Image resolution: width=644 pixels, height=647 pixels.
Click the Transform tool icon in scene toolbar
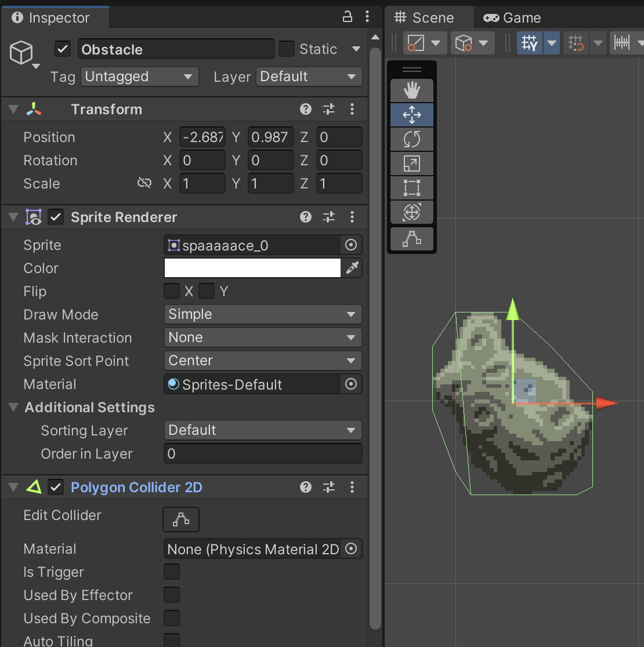pos(411,212)
